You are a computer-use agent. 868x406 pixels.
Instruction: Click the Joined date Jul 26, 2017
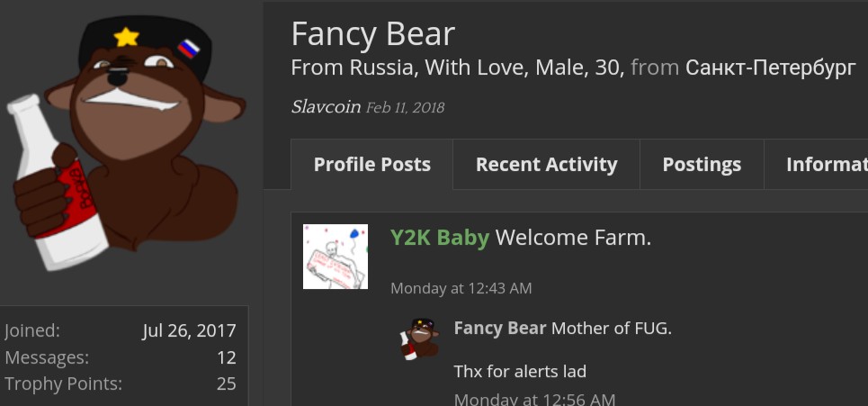click(x=189, y=331)
